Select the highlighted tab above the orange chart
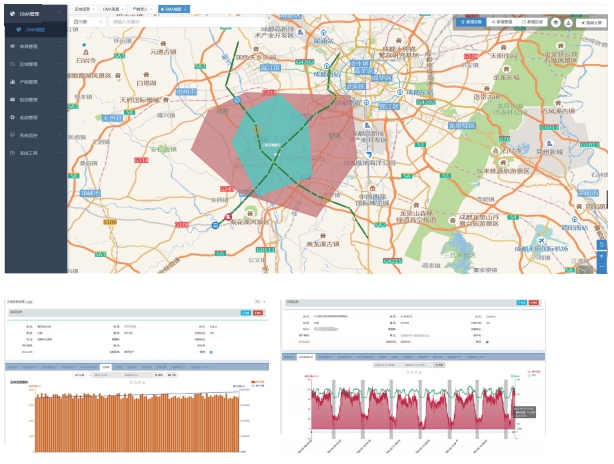The height and width of the screenshot is (464, 614). [x=105, y=367]
